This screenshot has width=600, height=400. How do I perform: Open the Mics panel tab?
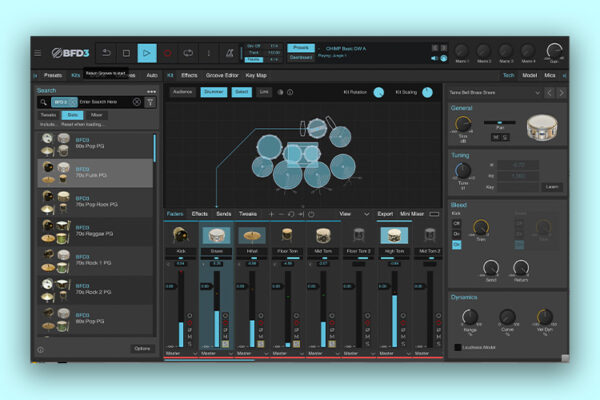[x=550, y=75]
